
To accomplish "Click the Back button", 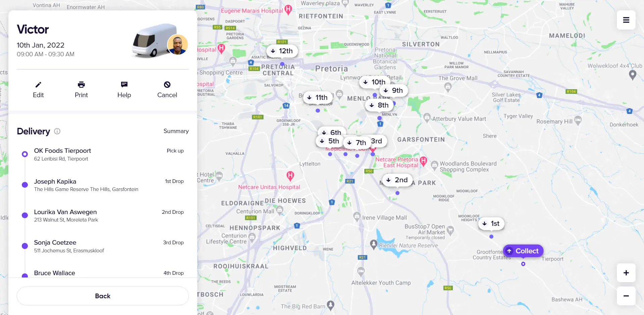I will (x=103, y=296).
